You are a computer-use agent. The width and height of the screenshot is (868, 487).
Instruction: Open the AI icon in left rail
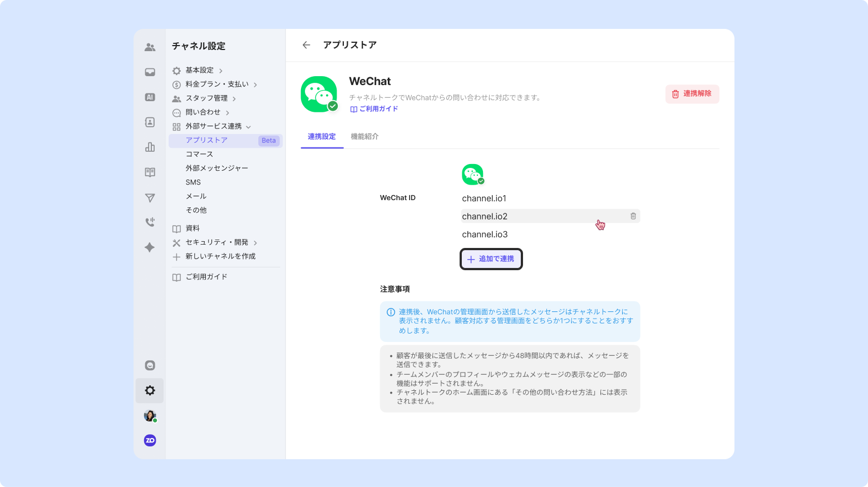point(150,97)
